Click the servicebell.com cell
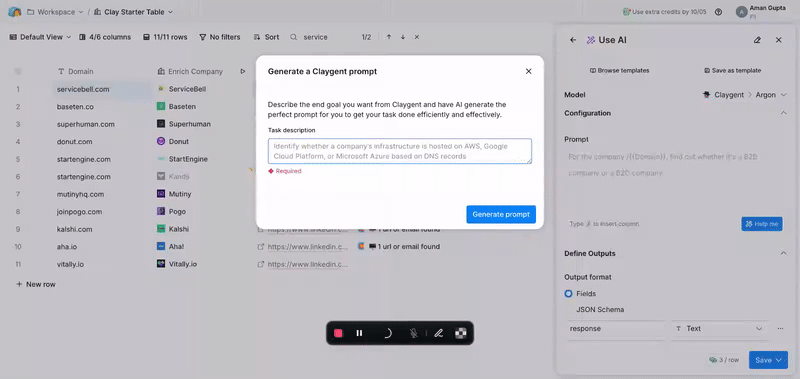The width and height of the screenshot is (800, 379). coord(102,89)
